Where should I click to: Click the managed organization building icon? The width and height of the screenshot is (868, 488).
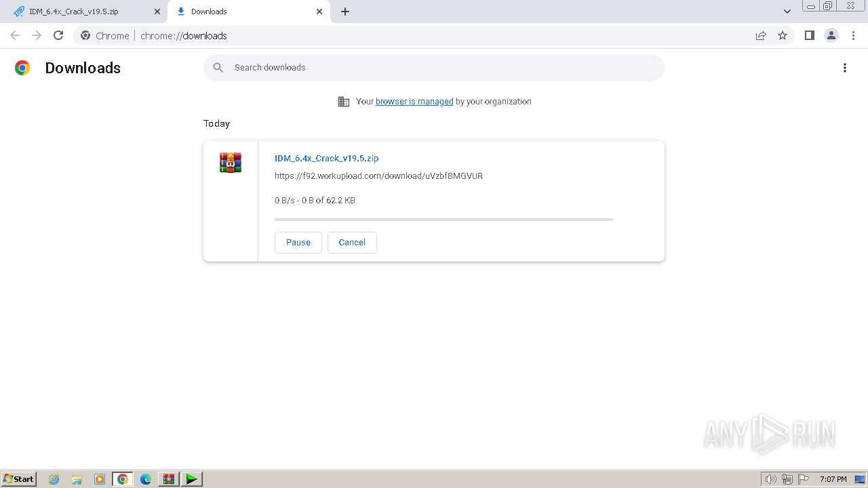click(344, 102)
